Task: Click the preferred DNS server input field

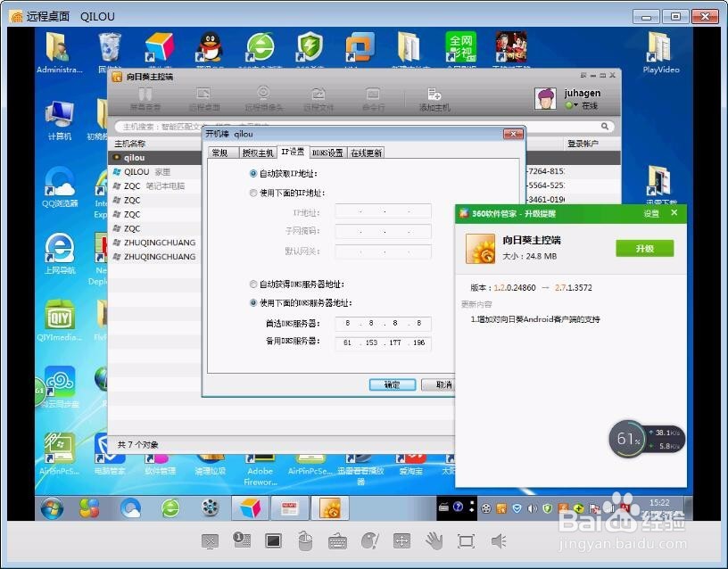Action: [382, 324]
